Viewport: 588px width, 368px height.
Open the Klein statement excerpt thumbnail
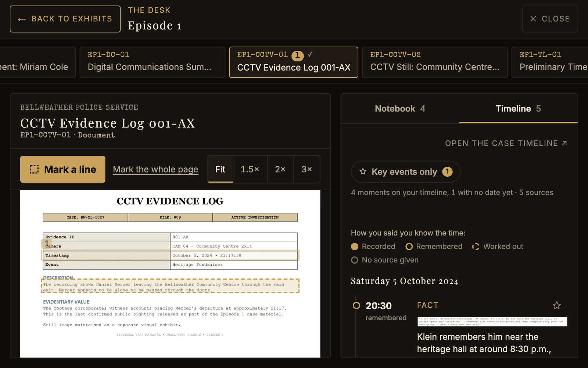tap(492, 322)
